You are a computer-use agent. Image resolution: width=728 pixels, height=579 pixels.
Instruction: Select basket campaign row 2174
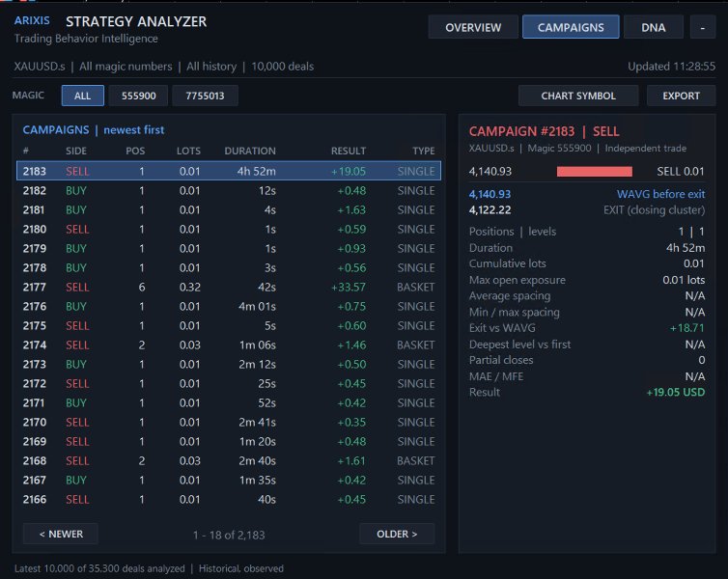229,345
